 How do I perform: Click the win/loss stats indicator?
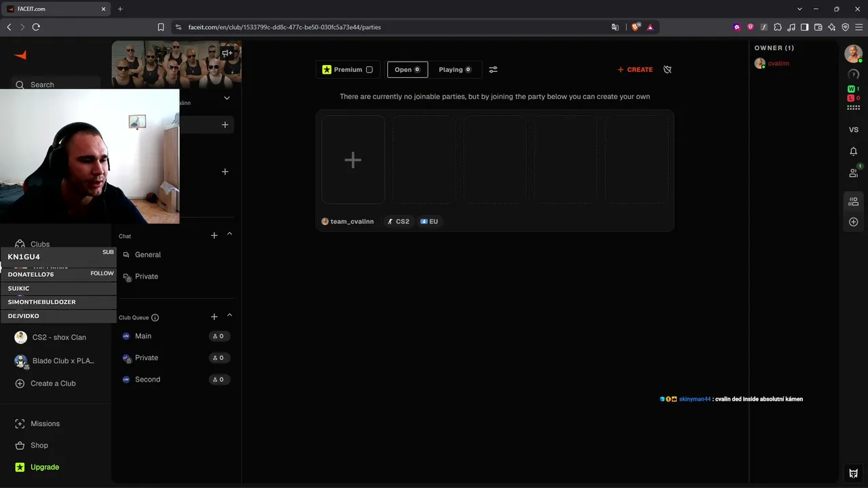pos(854,94)
